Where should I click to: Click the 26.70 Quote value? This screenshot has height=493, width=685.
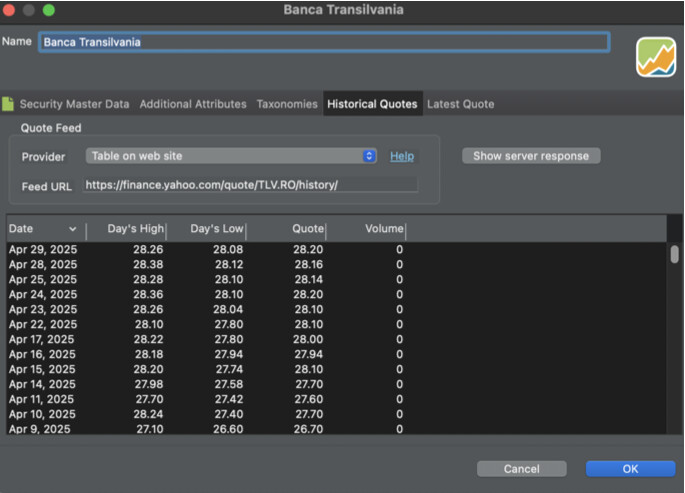308,429
